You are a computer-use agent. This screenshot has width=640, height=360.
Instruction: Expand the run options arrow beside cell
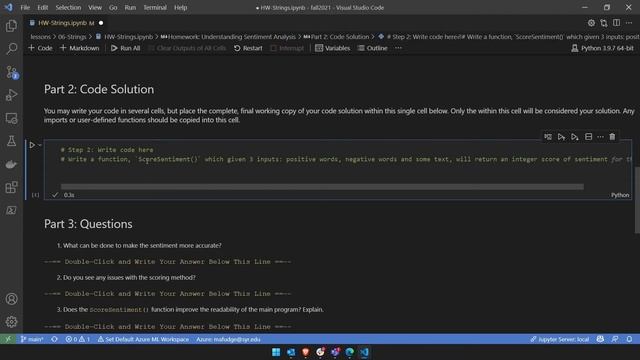click(x=40, y=145)
